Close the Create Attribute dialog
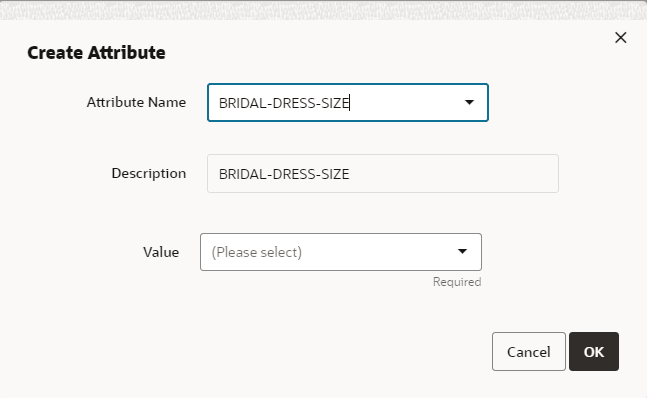 [x=621, y=38]
